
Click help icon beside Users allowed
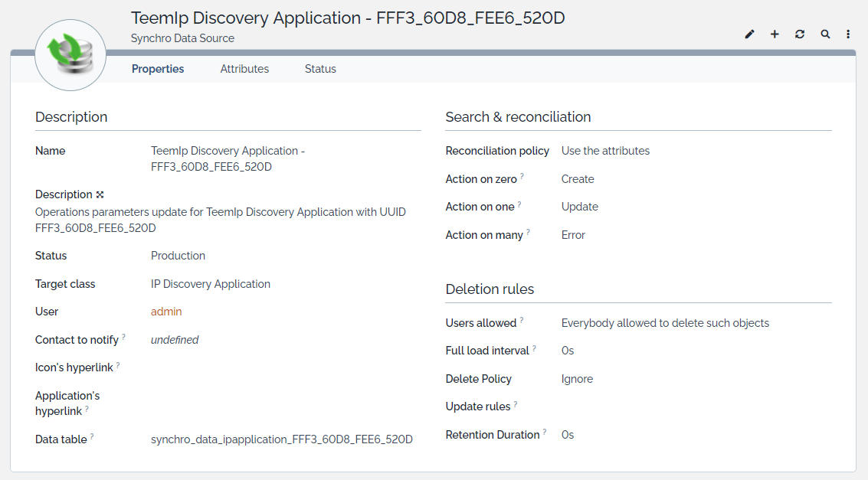point(521,320)
